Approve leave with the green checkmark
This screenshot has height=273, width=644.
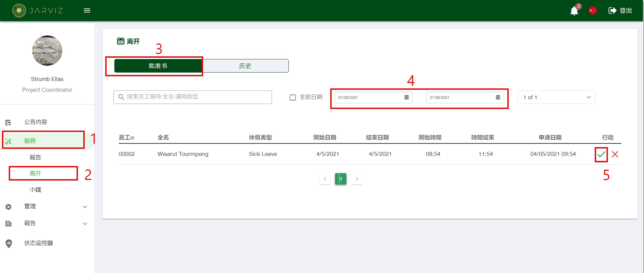601,155
